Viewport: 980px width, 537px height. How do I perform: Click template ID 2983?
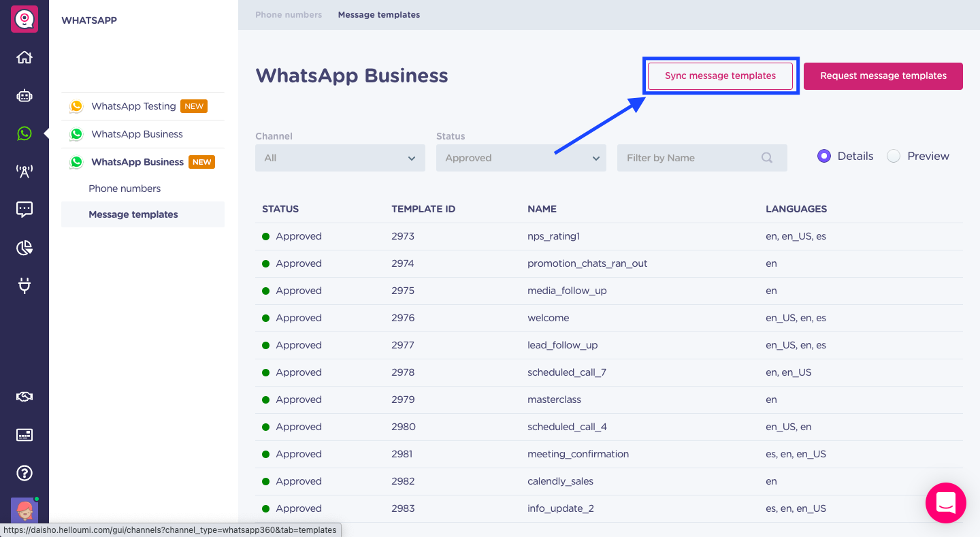[x=403, y=508]
